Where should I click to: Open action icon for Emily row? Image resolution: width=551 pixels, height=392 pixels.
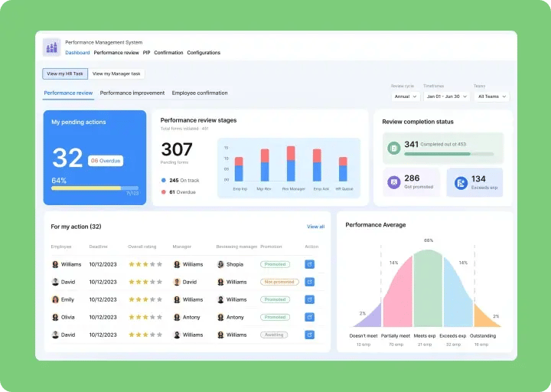click(310, 299)
